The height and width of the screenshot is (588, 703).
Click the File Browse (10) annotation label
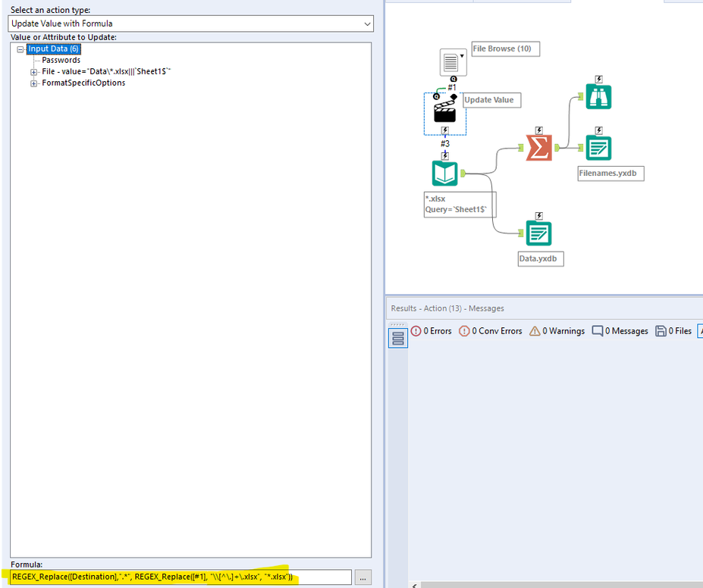(x=506, y=48)
